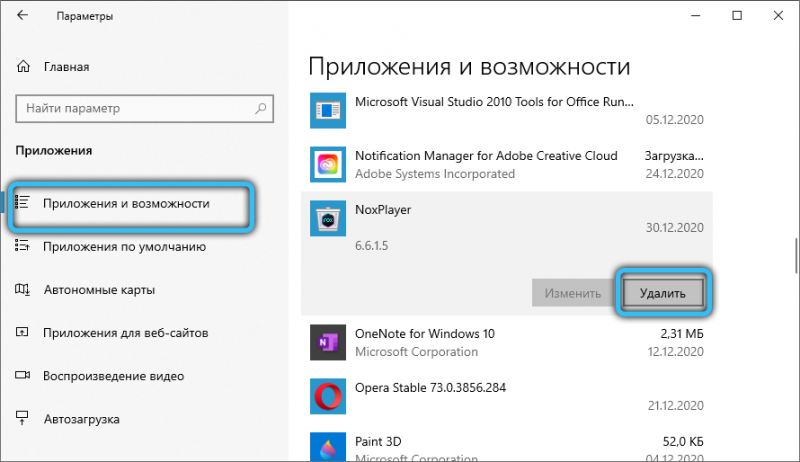Click the Загрузка... status text
The width and height of the screenshot is (800, 462).
[x=674, y=156]
